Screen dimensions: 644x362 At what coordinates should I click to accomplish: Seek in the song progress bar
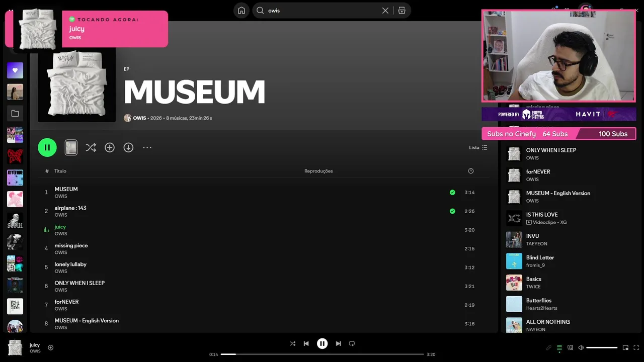click(322, 354)
